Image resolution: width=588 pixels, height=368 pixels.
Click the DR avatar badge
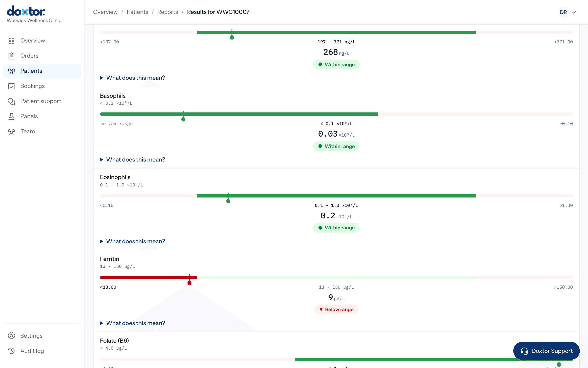coord(563,12)
